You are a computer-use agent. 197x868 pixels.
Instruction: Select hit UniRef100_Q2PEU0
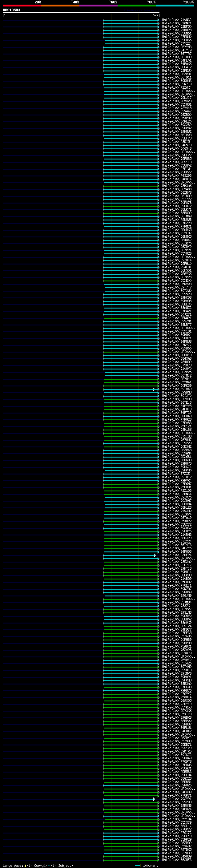(176, 71)
